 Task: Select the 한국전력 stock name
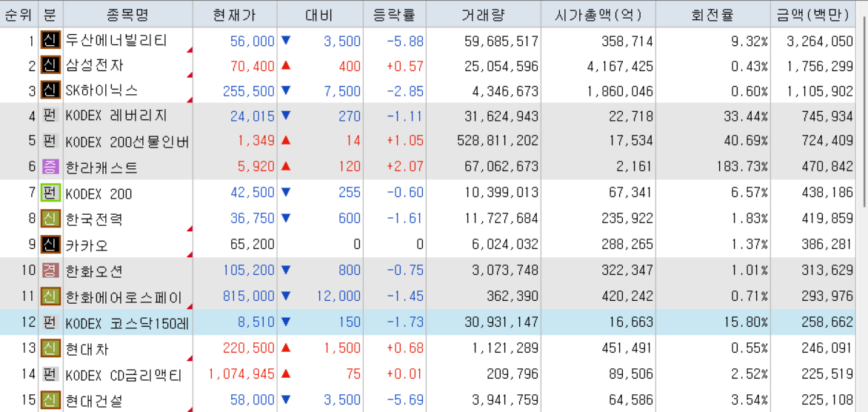tap(95, 219)
